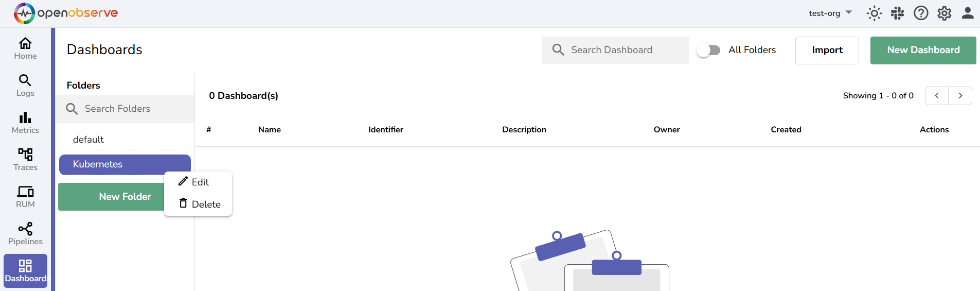Image resolution: width=980 pixels, height=291 pixels.
Task: Open the RUM section
Action: pyautogui.click(x=25, y=197)
